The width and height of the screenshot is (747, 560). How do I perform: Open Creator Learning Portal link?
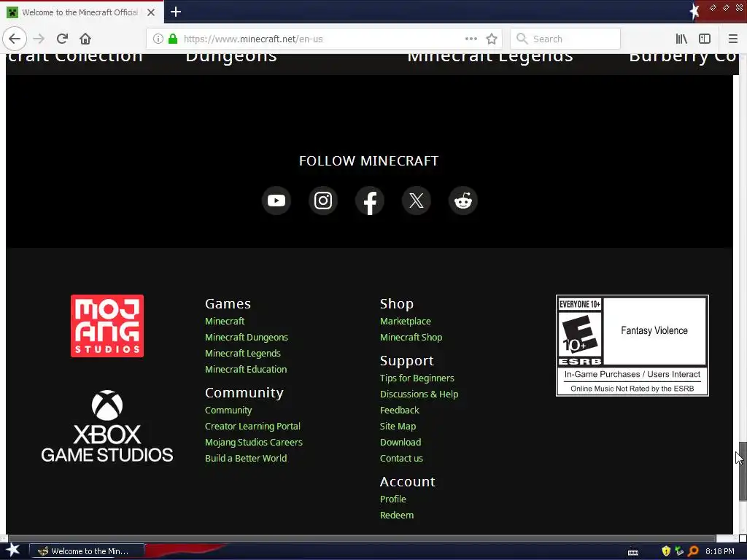(252, 426)
